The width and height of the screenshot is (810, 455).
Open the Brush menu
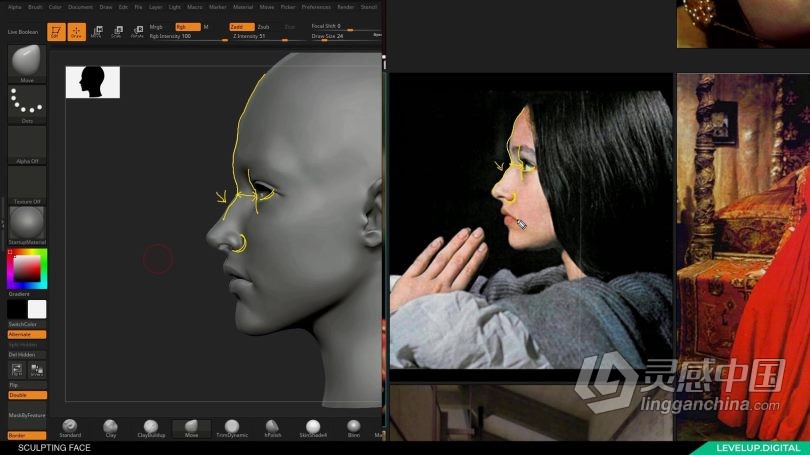click(35, 7)
